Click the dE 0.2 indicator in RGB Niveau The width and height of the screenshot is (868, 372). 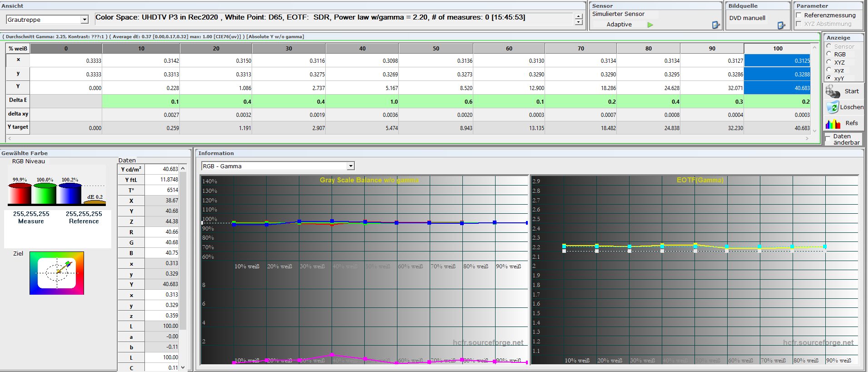pyautogui.click(x=95, y=198)
